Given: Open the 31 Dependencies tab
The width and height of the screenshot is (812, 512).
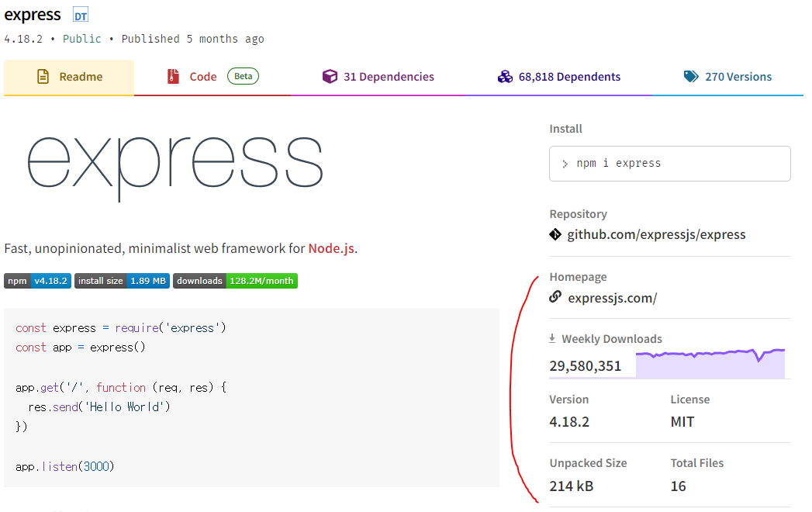Looking at the screenshot, I should [378, 78].
